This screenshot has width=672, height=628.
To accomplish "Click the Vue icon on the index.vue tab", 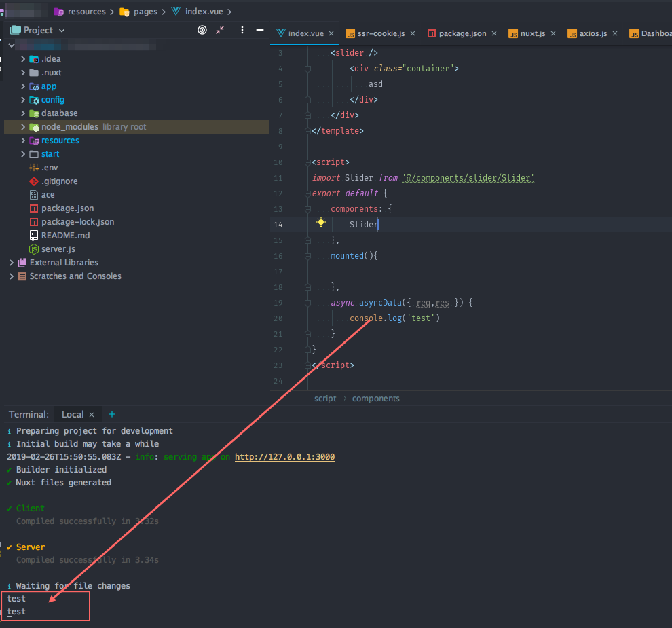I will coord(280,31).
